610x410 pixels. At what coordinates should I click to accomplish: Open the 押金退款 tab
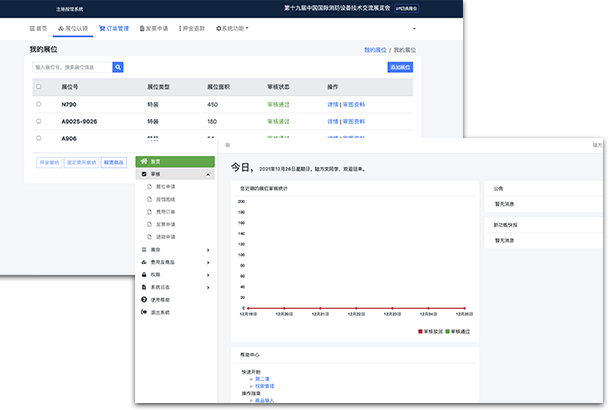(194, 28)
